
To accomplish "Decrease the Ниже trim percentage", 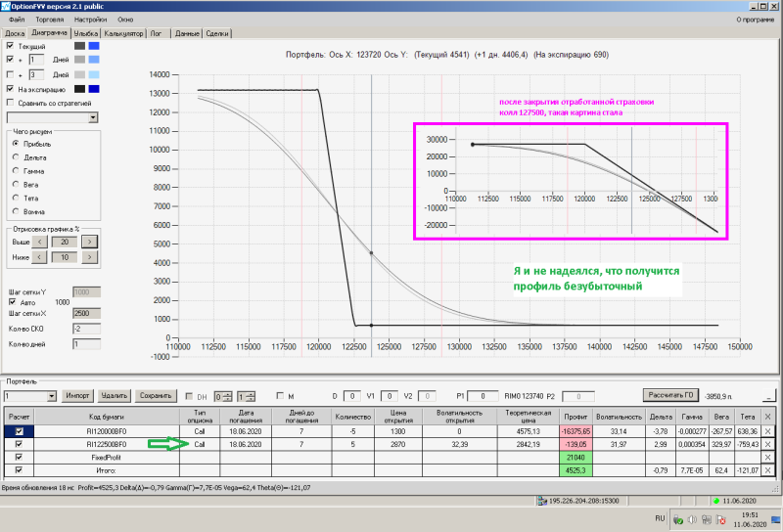I will coord(39,257).
